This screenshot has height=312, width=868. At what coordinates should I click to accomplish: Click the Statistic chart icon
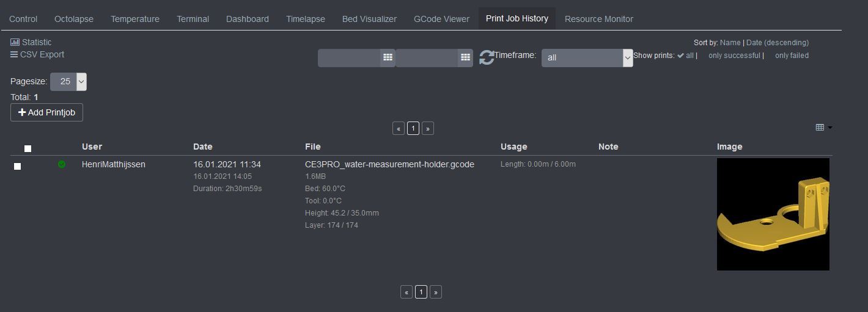pyautogui.click(x=15, y=42)
